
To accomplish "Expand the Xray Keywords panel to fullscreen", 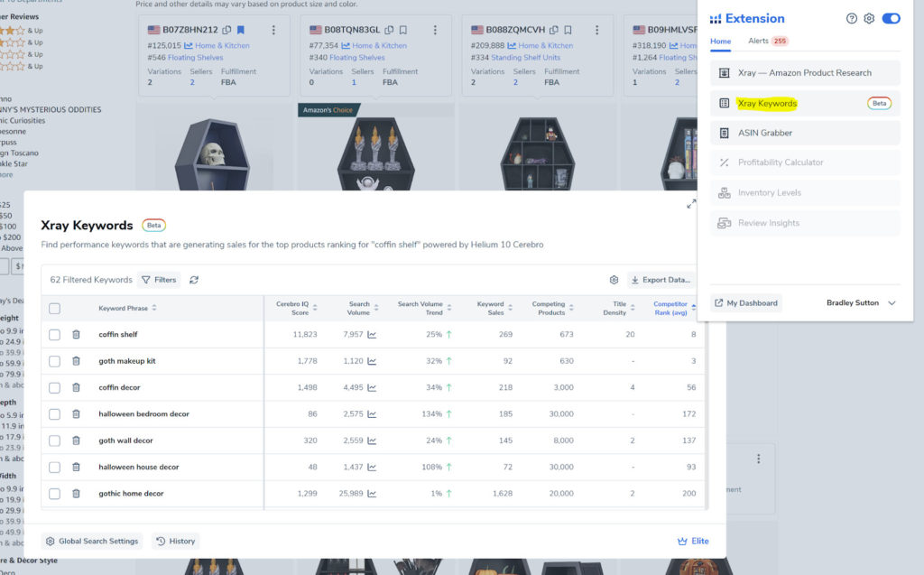I will point(691,204).
